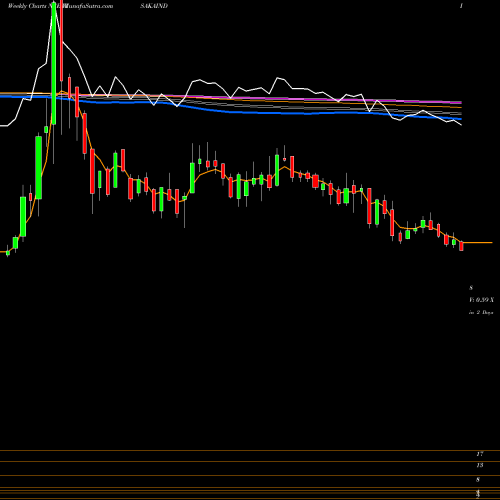Click the 'Weekly Charts' title text
The height and width of the screenshot is (500, 500).
pos(26,6)
